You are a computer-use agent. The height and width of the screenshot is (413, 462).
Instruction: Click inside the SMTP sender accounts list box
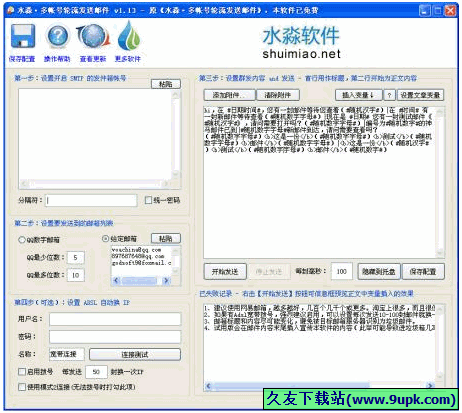coord(96,134)
